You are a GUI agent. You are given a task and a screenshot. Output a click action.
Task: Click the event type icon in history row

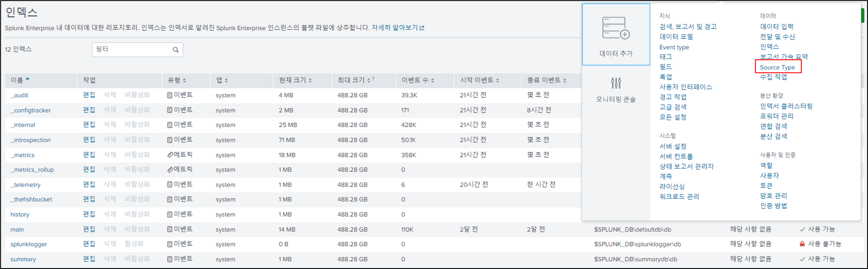tap(170, 214)
